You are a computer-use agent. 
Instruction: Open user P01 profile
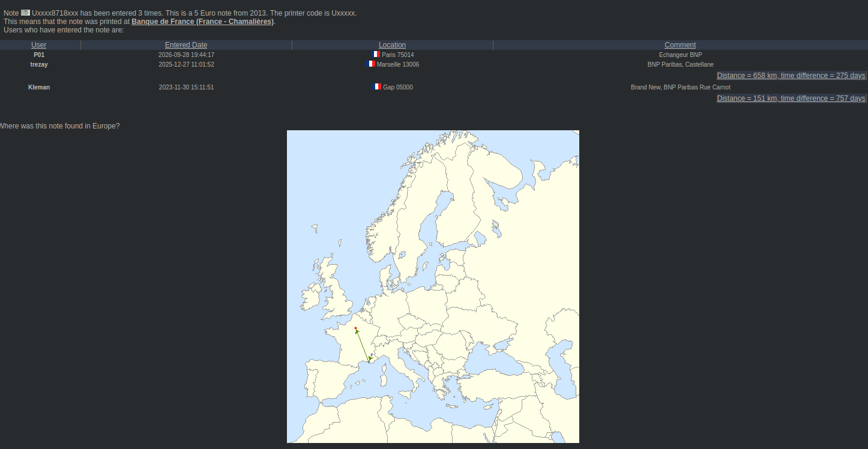click(x=39, y=55)
